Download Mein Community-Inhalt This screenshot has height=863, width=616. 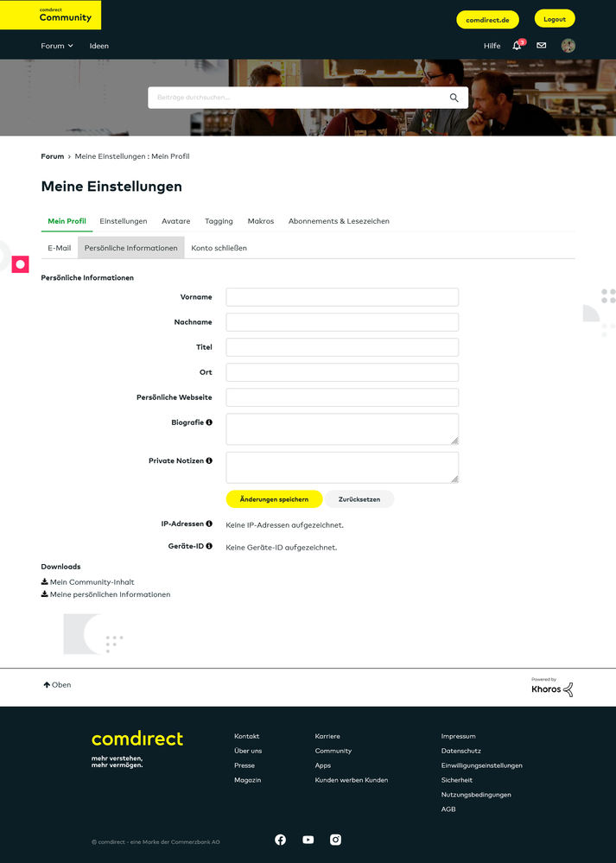tap(87, 581)
